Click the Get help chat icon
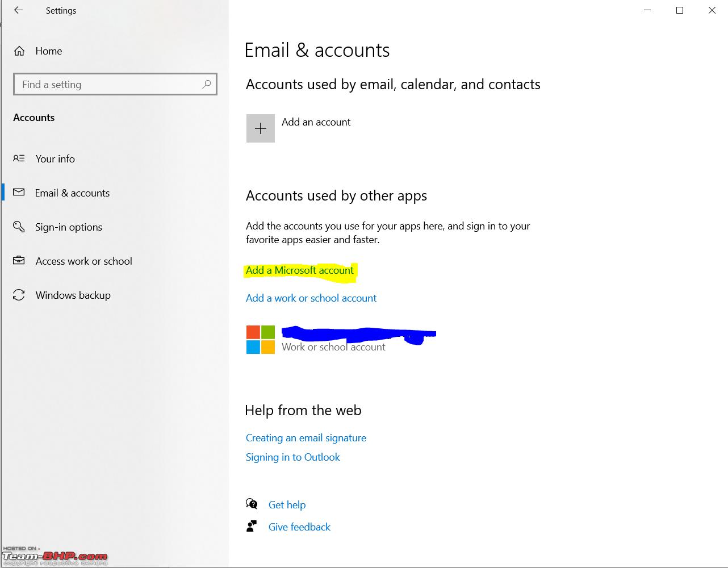The width and height of the screenshot is (728, 568). pos(252,504)
